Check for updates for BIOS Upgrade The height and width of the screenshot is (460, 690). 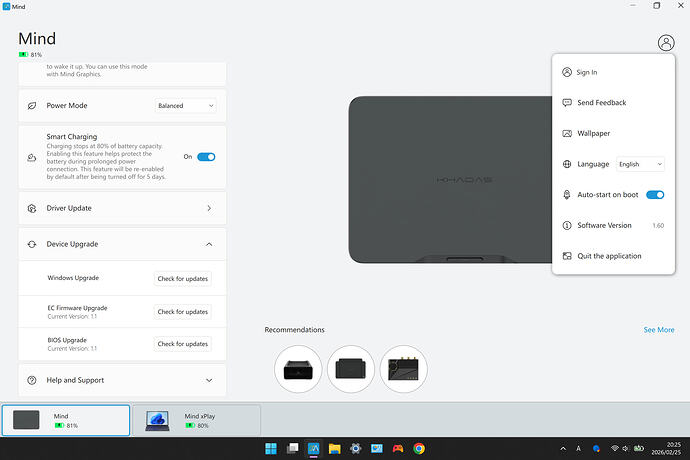click(x=183, y=344)
